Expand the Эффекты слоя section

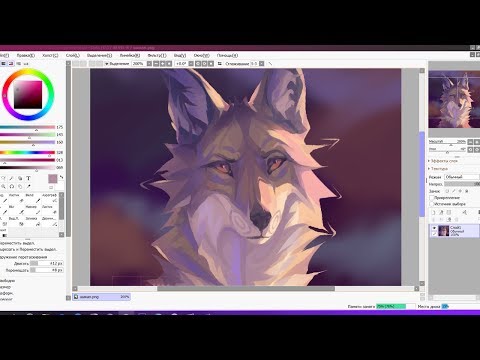click(x=443, y=161)
